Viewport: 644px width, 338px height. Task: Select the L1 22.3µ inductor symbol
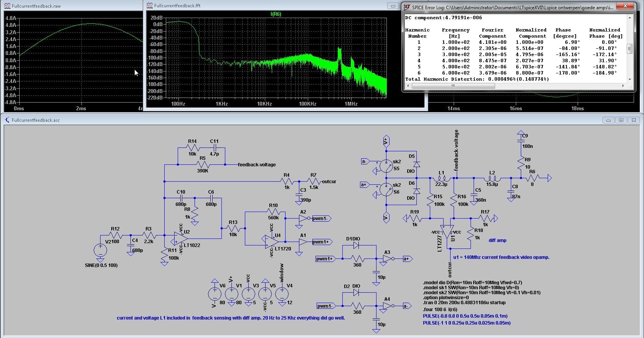click(441, 178)
